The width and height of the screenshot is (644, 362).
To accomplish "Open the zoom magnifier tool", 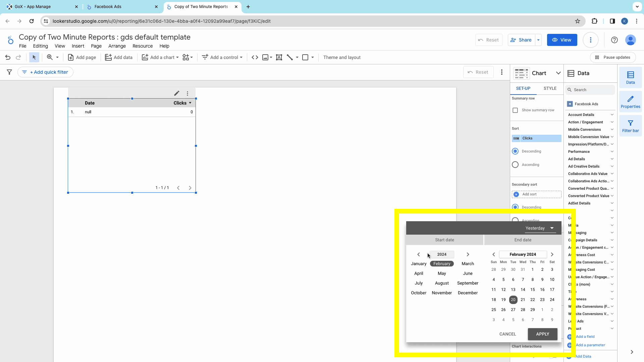I will point(50,57).
